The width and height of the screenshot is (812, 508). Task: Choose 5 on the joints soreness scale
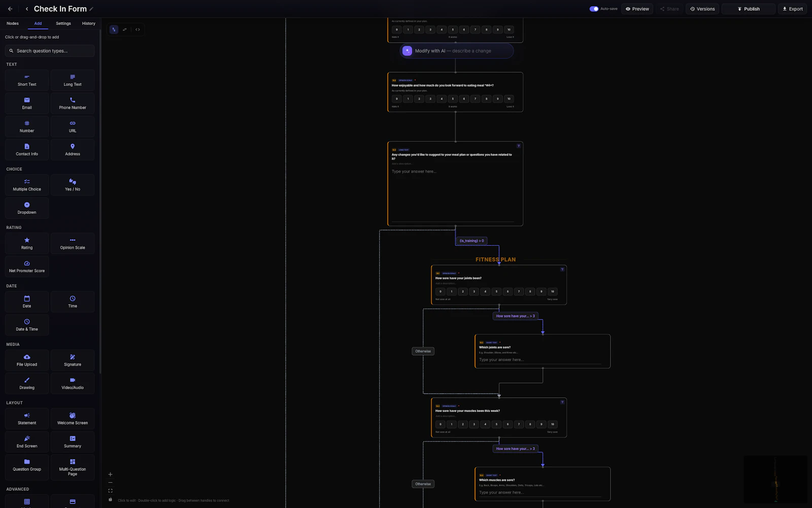pyautogui.click(x=496, y=292)
